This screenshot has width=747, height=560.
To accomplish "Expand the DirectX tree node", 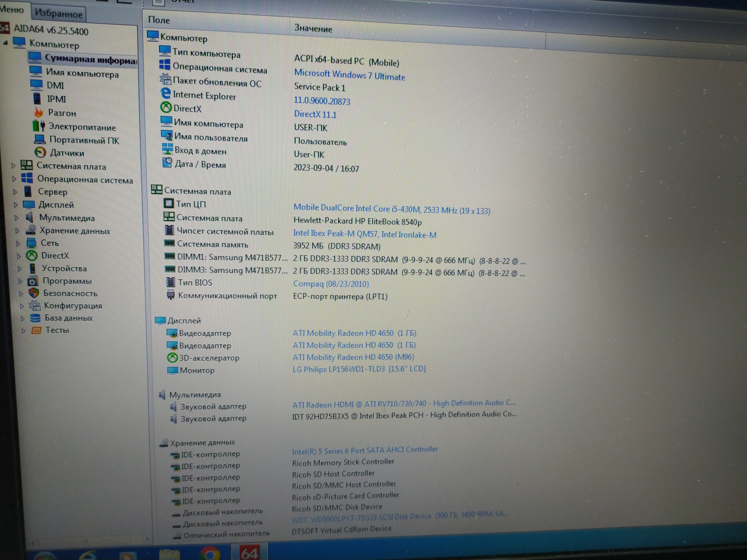I will tap(19, 256).
